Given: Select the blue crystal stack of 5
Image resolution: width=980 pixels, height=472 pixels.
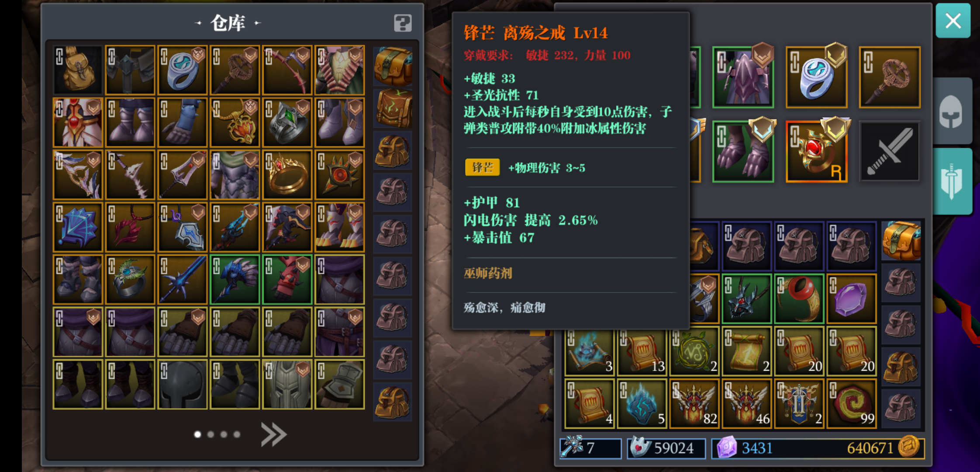Looking at the screenshot, I should click(642, 403).
